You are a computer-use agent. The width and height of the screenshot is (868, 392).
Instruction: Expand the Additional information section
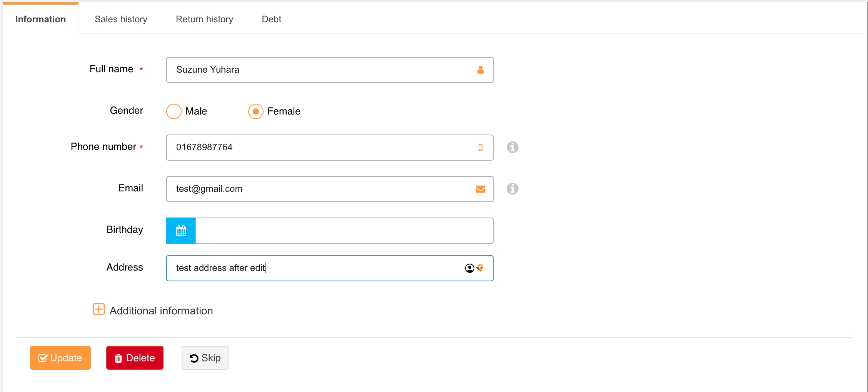(x=99, y=309)
